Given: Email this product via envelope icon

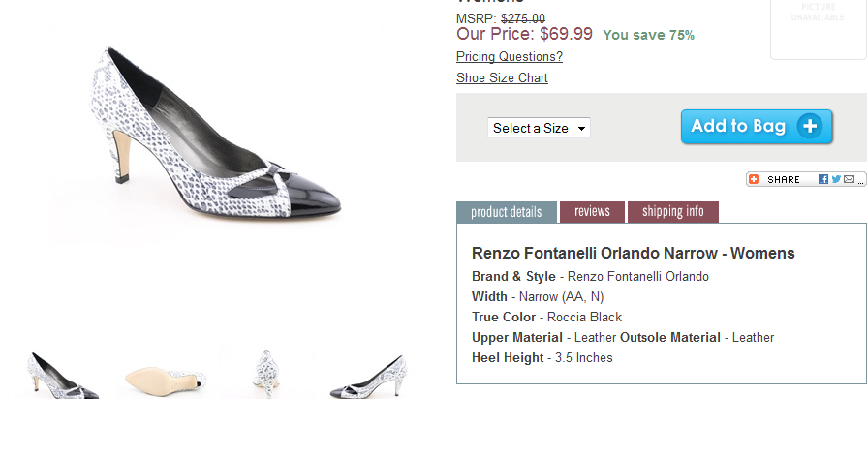Looking at the screenshot, I should (x=849, y=179).
